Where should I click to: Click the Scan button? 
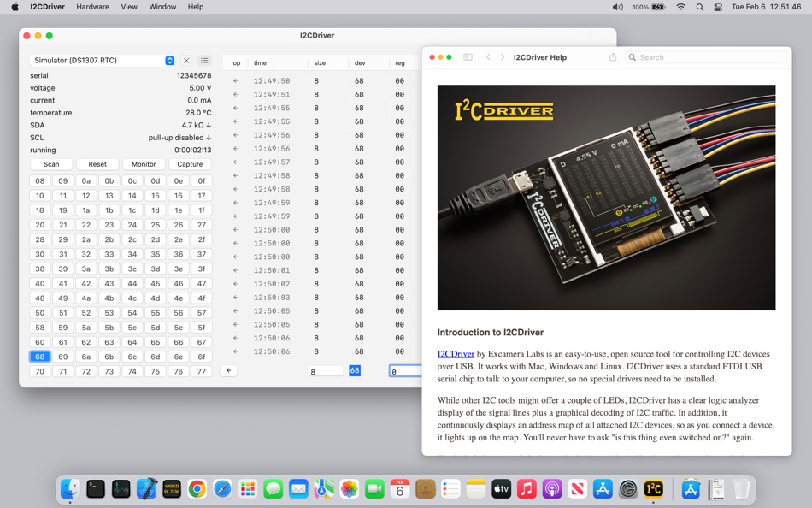tap(51, 164)
